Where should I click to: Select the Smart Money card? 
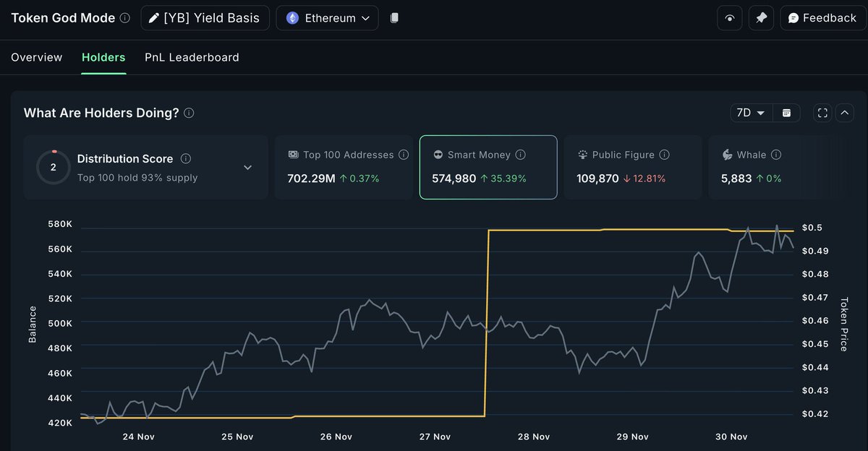[x=488, y=167]
